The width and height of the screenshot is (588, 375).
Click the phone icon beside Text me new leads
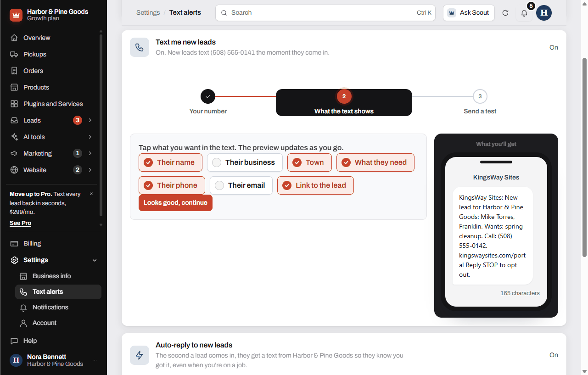click(140, 47)
